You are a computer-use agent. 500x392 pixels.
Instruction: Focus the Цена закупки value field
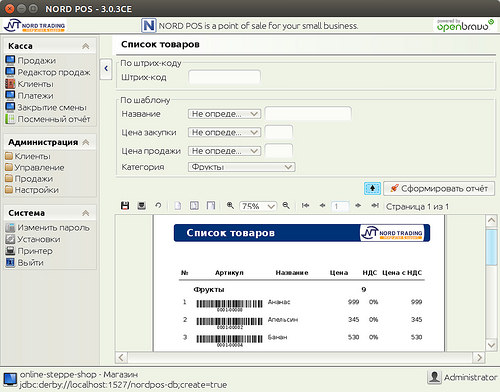(279, 132)
